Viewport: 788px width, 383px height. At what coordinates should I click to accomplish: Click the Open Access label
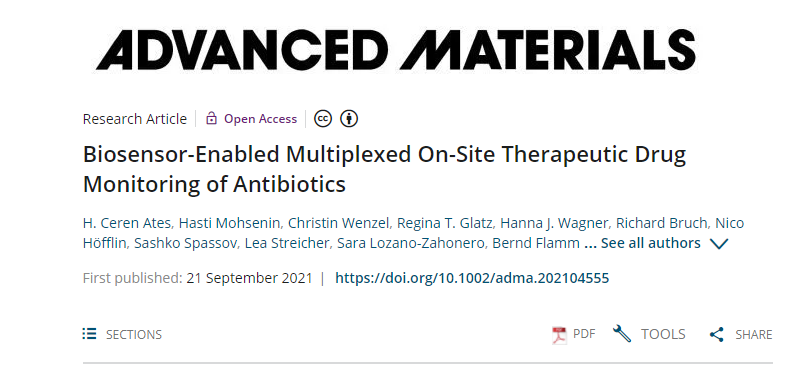point(260,119)
